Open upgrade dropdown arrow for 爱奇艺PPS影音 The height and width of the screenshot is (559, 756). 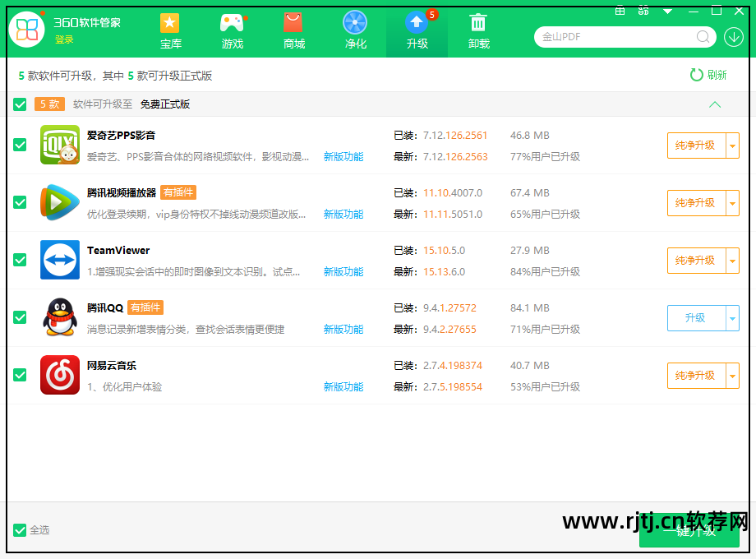click(x=733, y=146)
